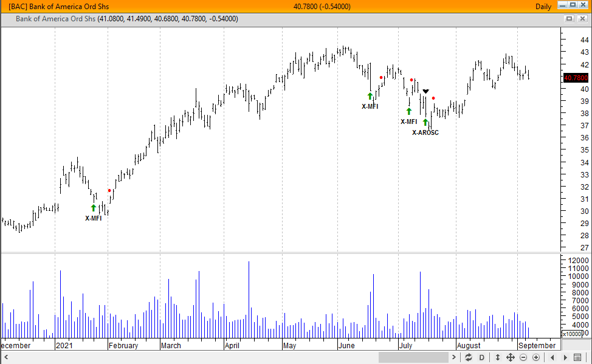Image resolution: width=592 pixels, height=364 pixels.
Task: Click the August label on the date axis
Action: pos(469,346)
